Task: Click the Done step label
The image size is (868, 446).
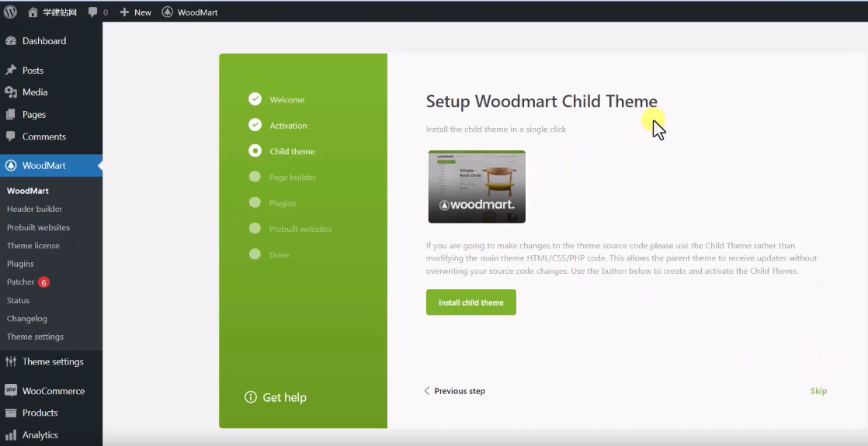Action: [x=279, y=254]
